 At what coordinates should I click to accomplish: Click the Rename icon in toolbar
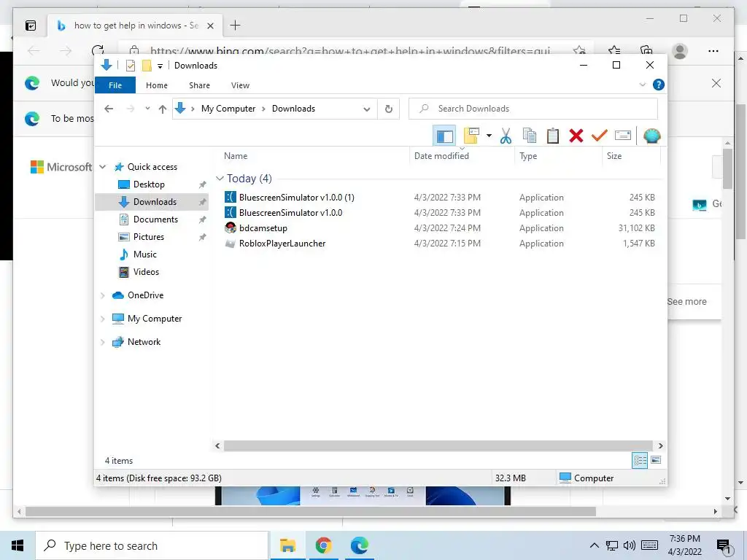[623, 136]
